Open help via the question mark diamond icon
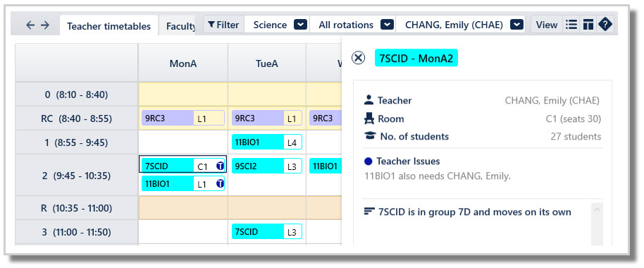The width and height of the screenshot is (644, 268). point(605,25)
